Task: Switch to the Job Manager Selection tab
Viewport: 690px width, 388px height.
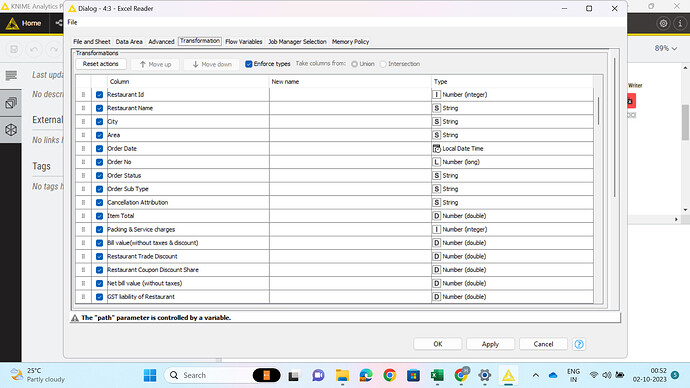Action: [297, 42]
